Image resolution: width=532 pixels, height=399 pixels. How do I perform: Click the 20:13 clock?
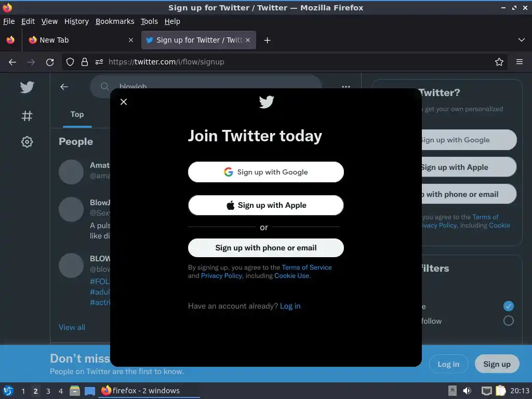(520, 391)
